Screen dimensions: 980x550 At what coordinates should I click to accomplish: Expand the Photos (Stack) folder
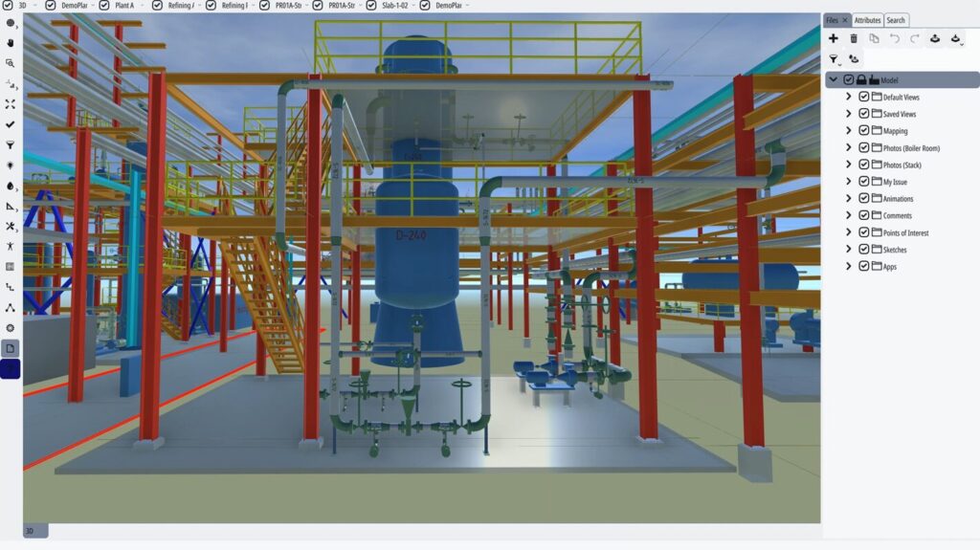click(849, 165)
